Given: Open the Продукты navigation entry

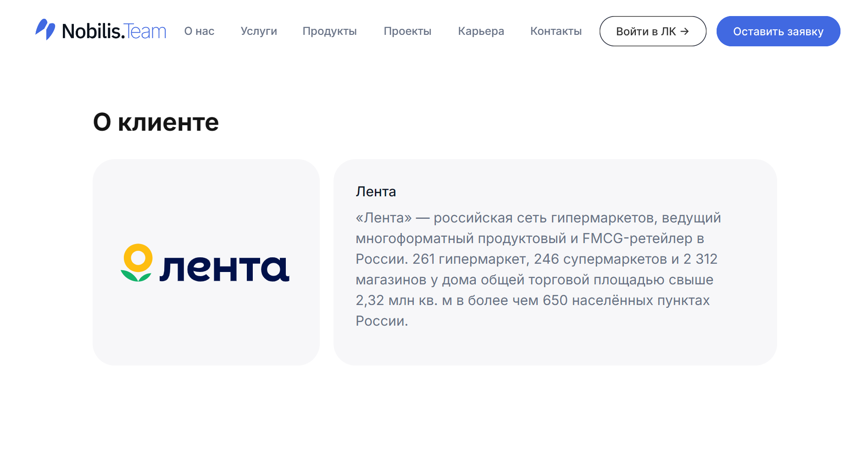Looking at the screenshot, I should 329,31.
